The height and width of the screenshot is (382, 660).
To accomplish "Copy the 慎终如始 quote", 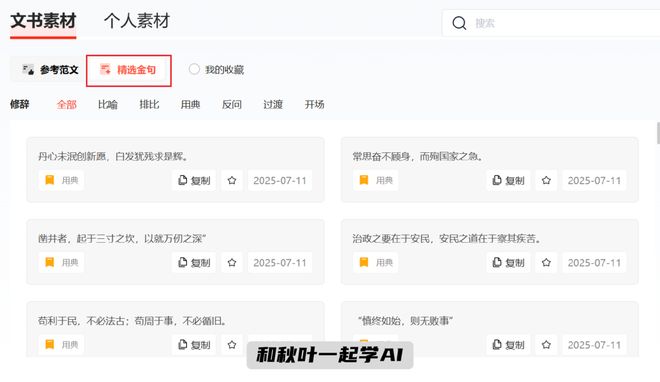I will pos(508,345).
